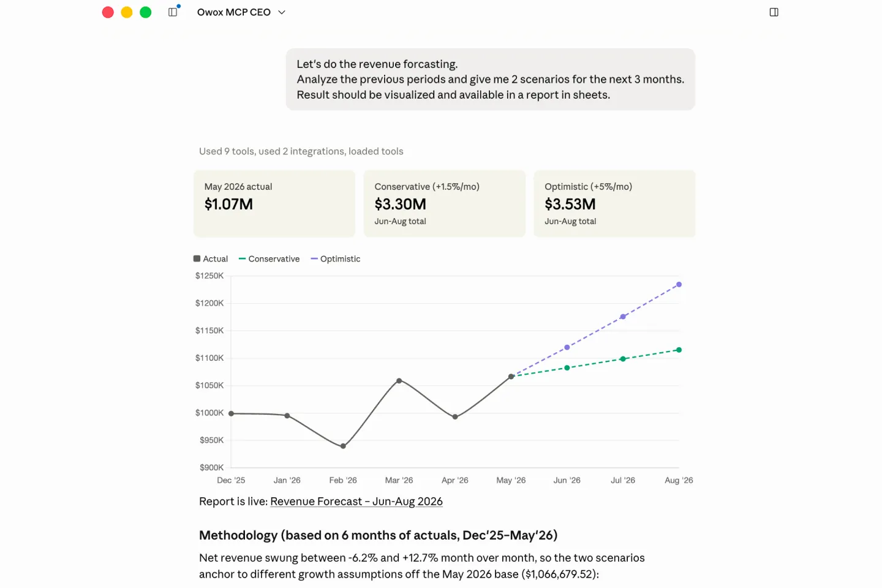882x588 pixels.
Task: Click the Aug '26 axis label
Action: pyautogui.click(x=679, y=481)
